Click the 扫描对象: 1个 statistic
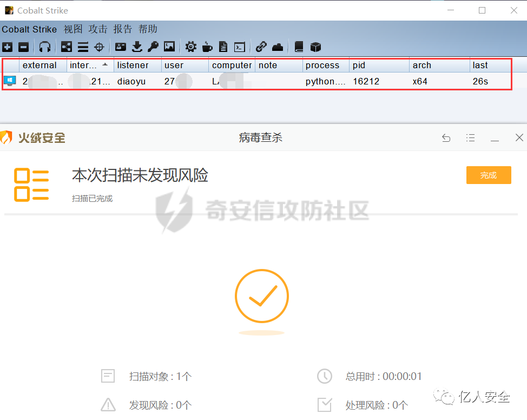The width and height of the screenshot is (527, 420). coord(160,376)
